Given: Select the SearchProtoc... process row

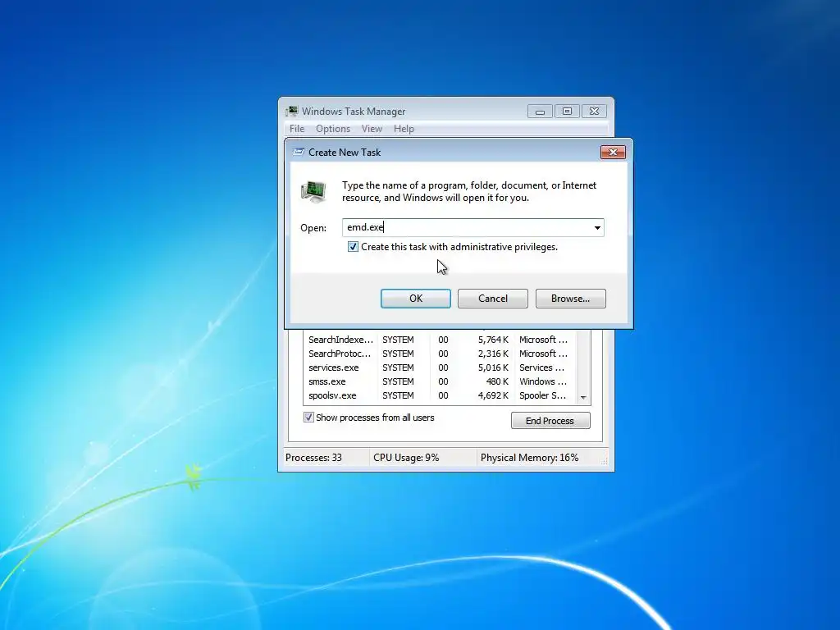Looking at the screenshot, I should (440, 354).
